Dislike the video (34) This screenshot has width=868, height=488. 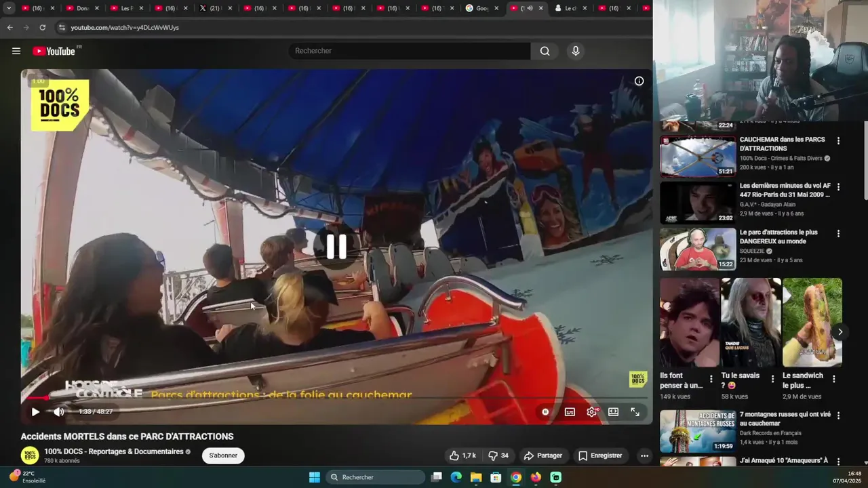tap(498, 455)
